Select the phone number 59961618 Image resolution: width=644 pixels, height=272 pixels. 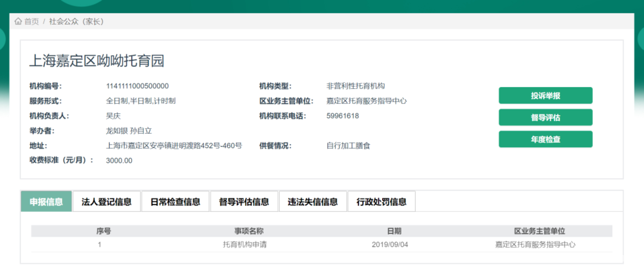[343, 116]
